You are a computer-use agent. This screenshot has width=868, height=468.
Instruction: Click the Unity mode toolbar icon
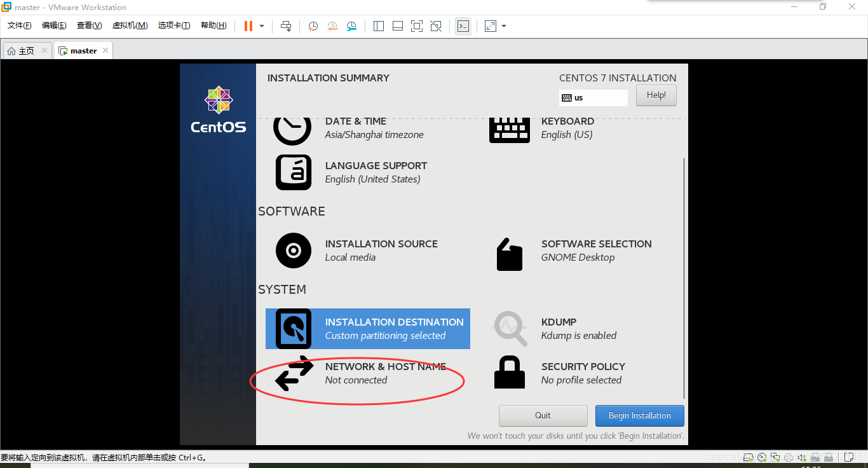point(436,26)
